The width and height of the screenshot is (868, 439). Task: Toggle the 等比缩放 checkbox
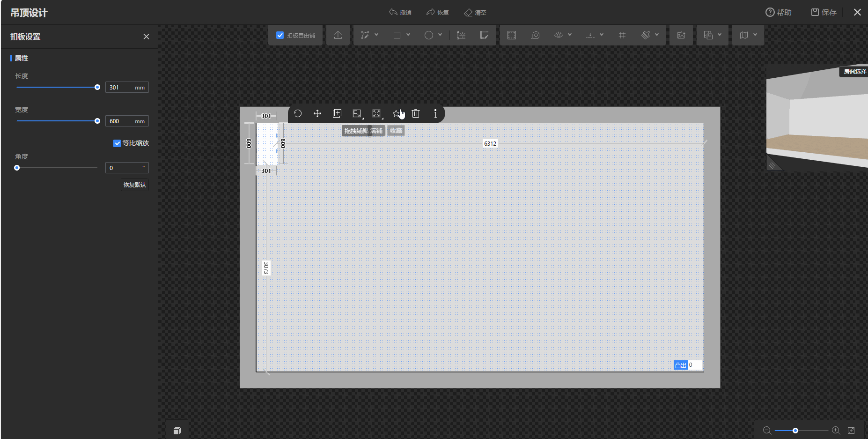click(117, 143)
